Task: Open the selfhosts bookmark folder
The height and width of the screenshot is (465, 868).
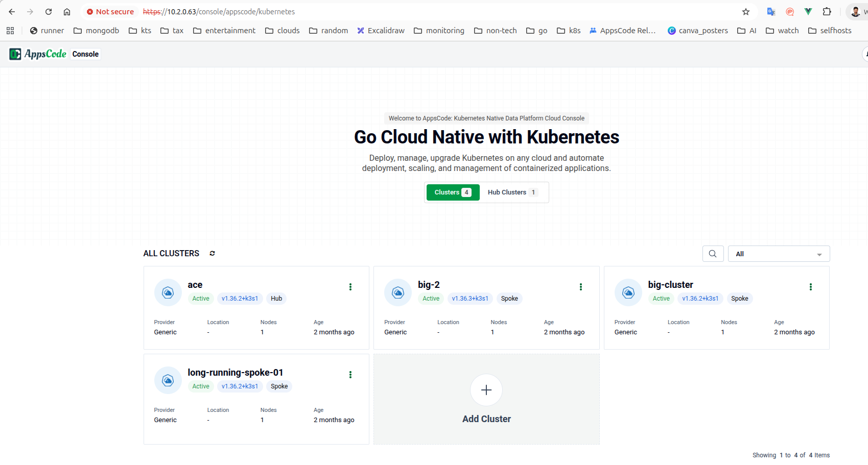Action: [x=830, y=31]
